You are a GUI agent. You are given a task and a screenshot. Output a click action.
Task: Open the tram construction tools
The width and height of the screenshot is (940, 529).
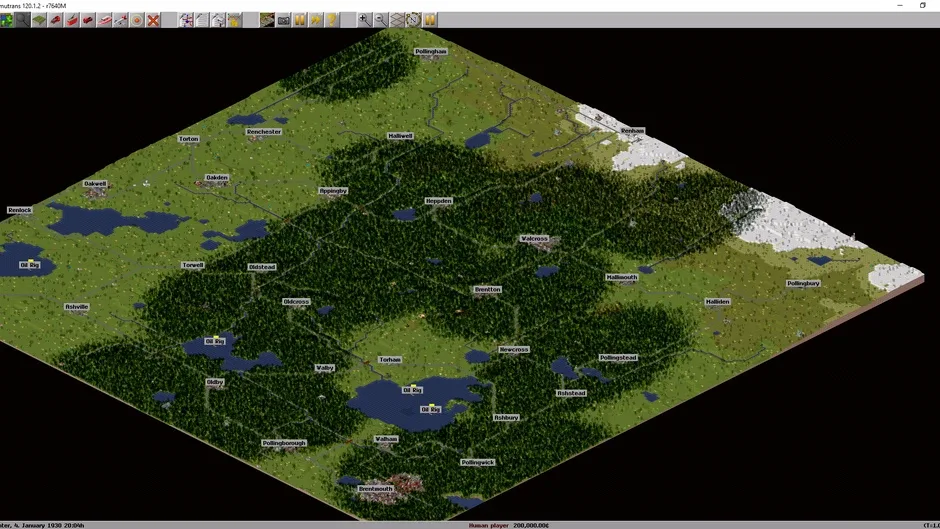tap(71, 20)
